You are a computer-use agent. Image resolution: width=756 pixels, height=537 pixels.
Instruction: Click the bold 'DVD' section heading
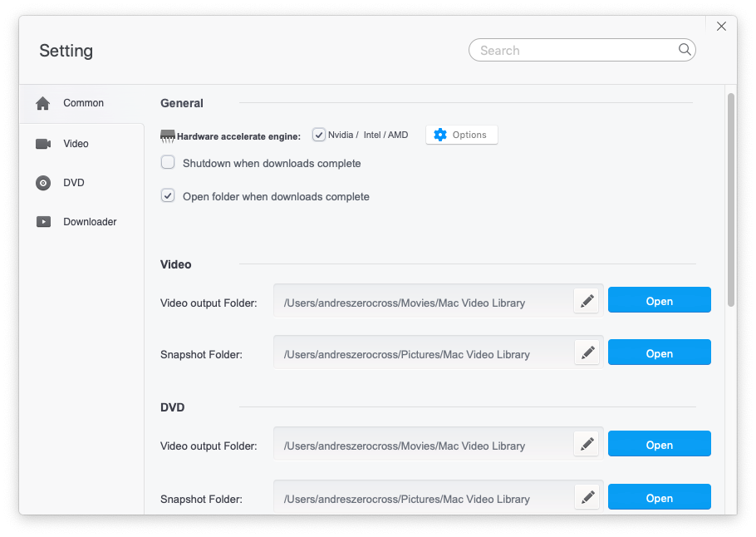pos(173,407)
